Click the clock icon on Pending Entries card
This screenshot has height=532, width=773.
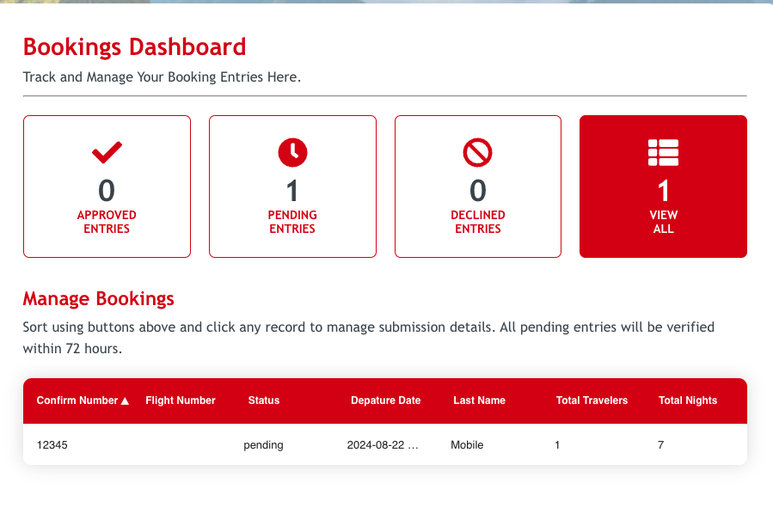click(x=292, y=152)
